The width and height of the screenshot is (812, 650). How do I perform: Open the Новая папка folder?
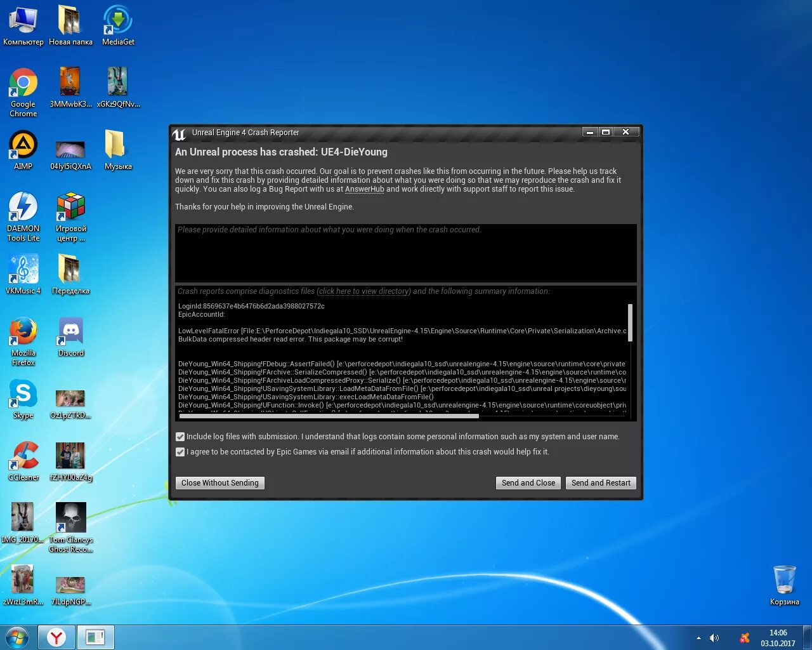tap(70, 25)
